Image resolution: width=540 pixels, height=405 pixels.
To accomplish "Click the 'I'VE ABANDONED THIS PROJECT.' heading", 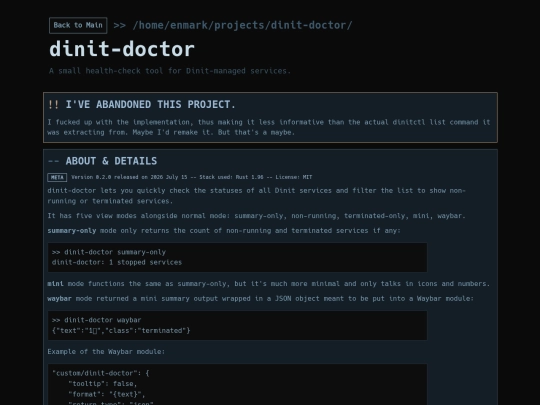I will (150, 105).
